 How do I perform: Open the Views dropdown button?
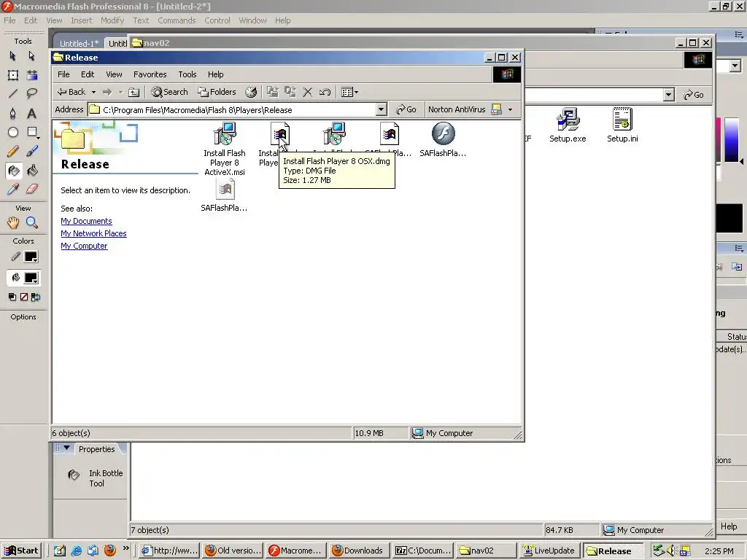349,92
